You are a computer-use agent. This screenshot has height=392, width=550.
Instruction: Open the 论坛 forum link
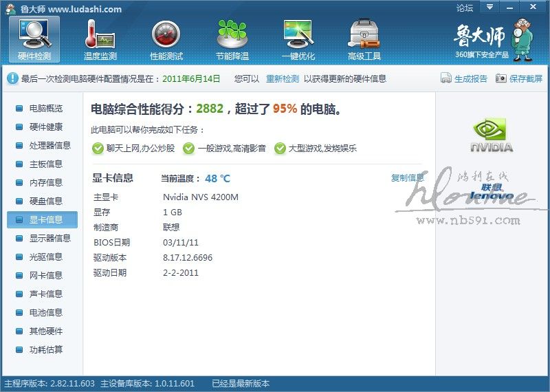tap(465, 8)
